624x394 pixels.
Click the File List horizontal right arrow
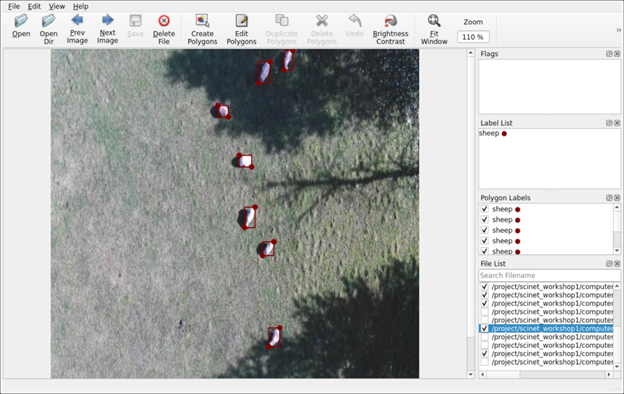(x=609, y=374)
